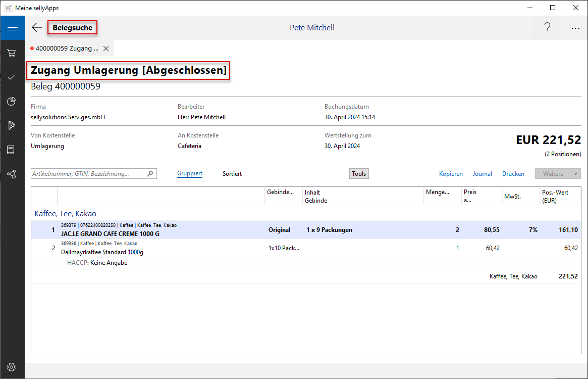
Task: Switch view to Gruppiert
Action: [190, 174]
